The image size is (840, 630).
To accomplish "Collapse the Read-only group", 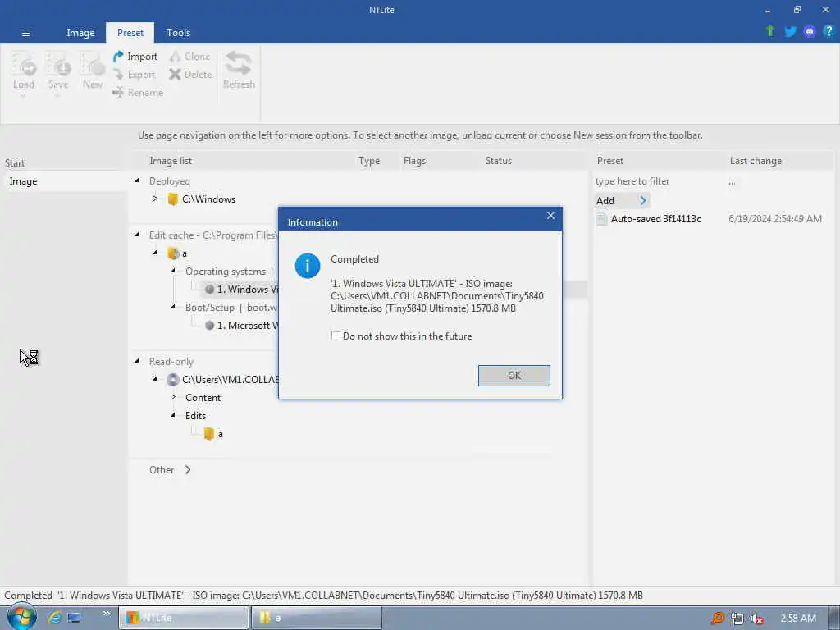I will pyautogui.click(x=137, y=361).
